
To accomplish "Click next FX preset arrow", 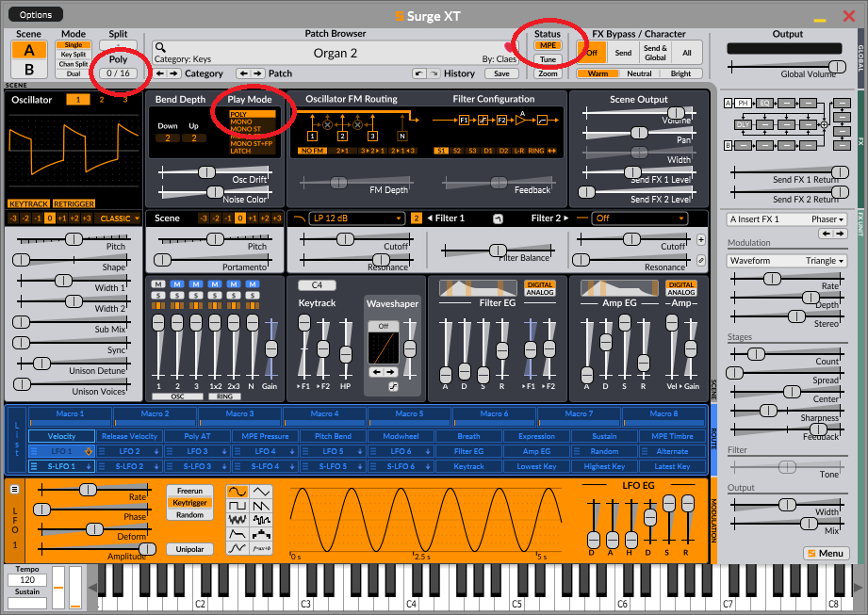I will pyautogui.click(x=841, y=234).
